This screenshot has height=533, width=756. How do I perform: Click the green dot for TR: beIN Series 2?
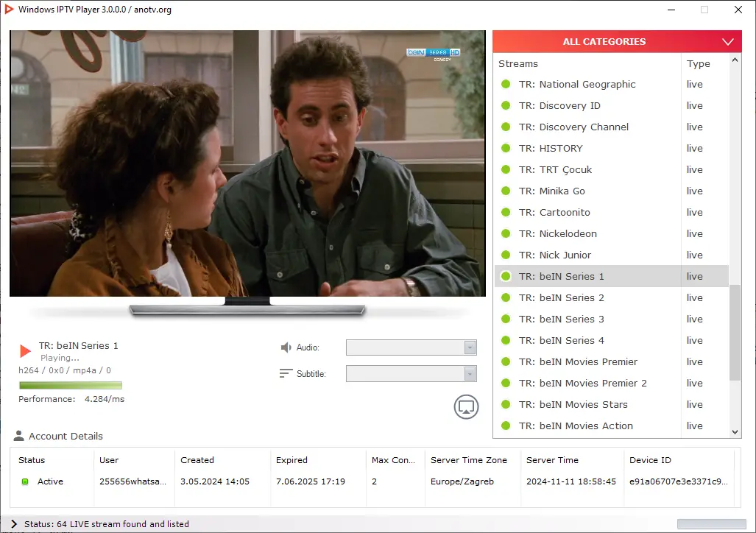(x=506, y=297)
